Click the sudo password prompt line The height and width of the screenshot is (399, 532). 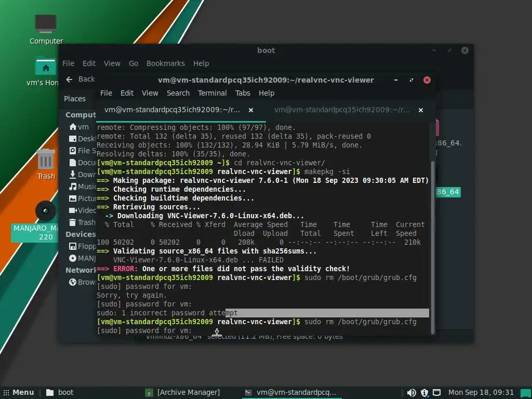(x=144, y=331)
